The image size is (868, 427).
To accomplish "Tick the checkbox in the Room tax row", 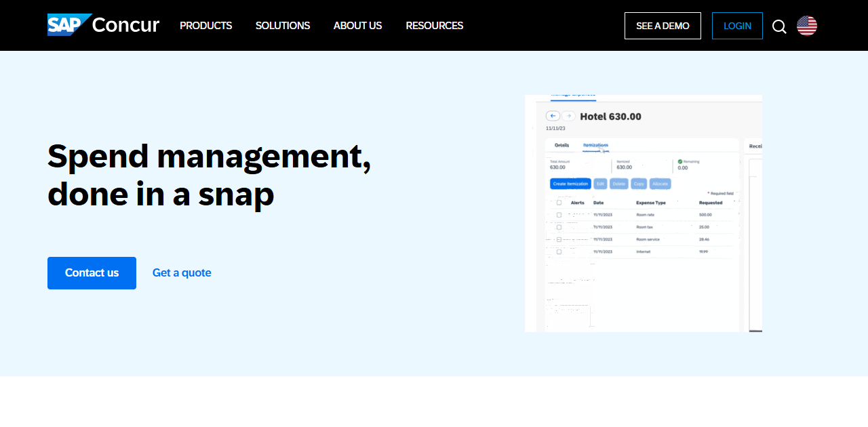I will pos(559,227).
